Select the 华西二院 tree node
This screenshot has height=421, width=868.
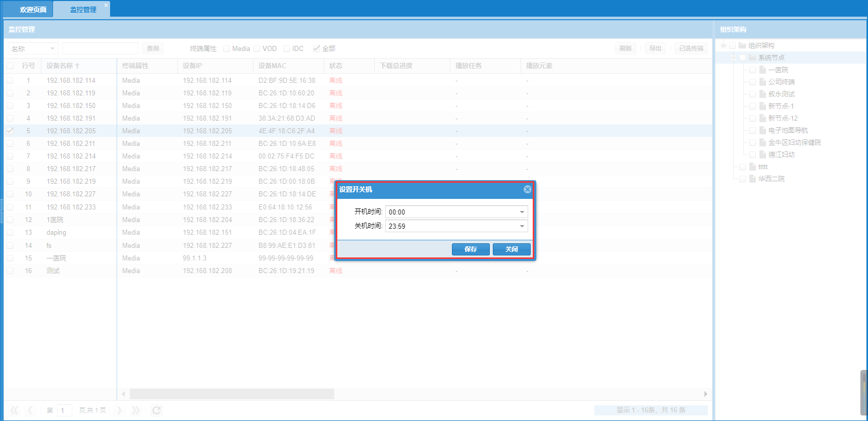coord(771,179)
